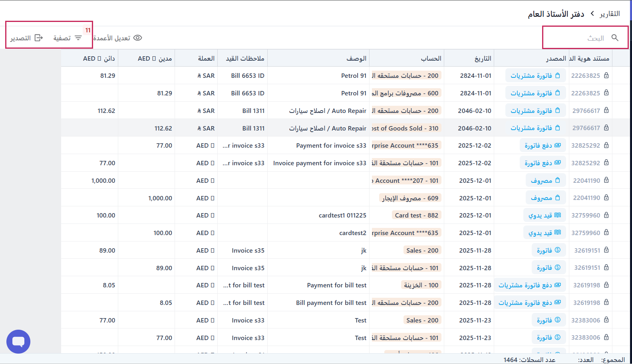Sort by الوصف column header
This screenshot has height=364, width=632.
pos(356,58)
